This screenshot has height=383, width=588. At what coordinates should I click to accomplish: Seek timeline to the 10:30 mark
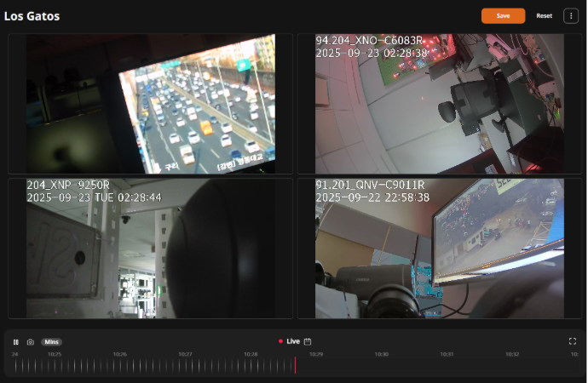381,365
